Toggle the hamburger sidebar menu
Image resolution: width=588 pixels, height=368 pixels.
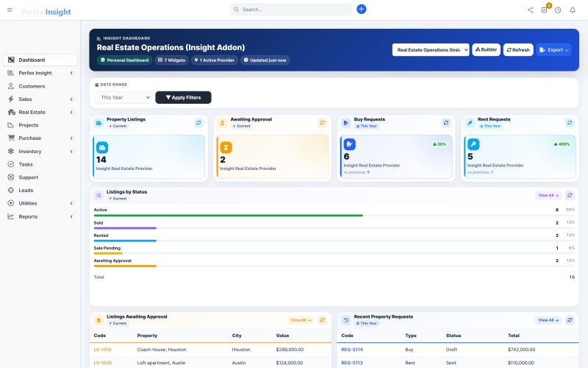point(10,10)
